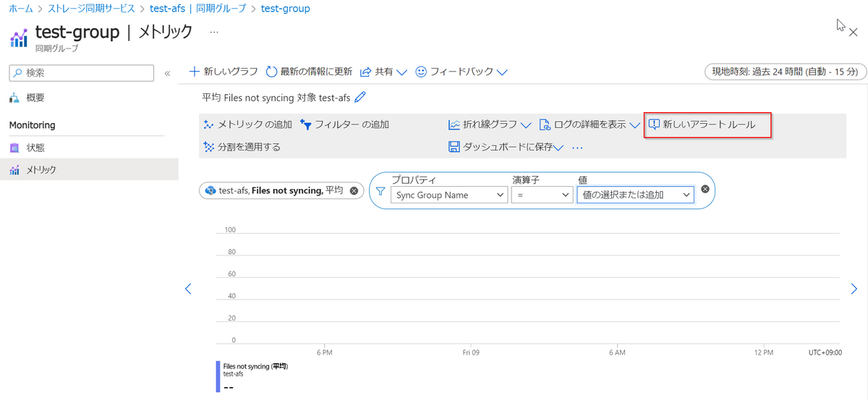This screenshot has width=868, height=406.
Task: Click the chart title 平均 Files not syncing 対象 test-afs
Action: [x=276, y=97]
